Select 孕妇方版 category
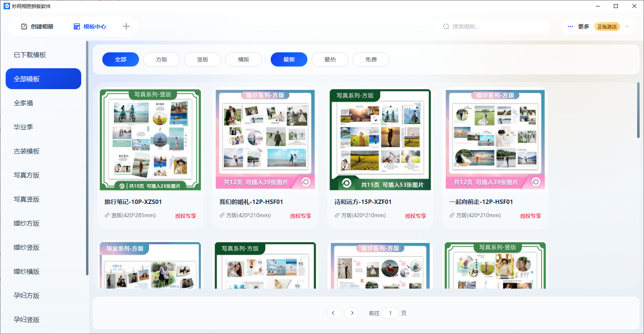Viewport: 644px width, 334px height. (43, 296)
